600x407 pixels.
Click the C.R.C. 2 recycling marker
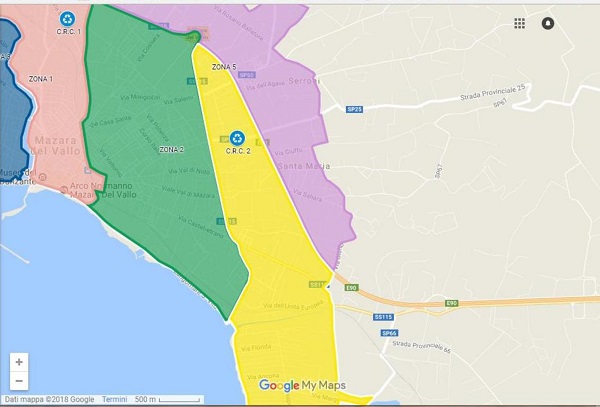tap(237, 138)
